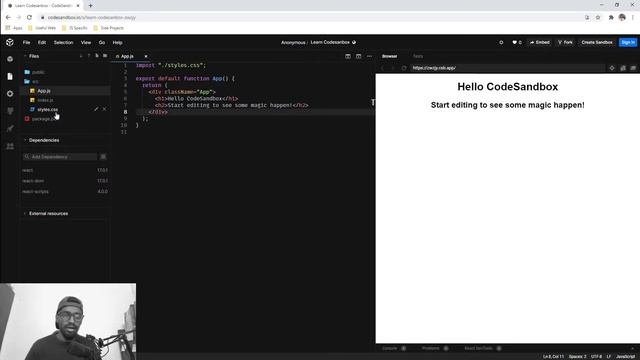Viewport: 640px width, 360px height.
Task: Open the Deployment rocket icon in sidebar
Action: [10, 129]
